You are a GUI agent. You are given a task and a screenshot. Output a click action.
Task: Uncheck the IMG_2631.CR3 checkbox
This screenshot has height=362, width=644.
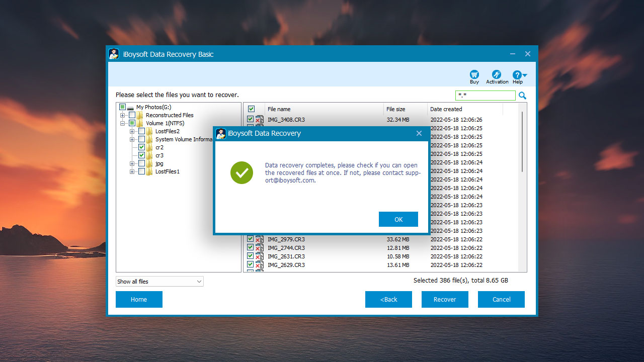[250, 256]
